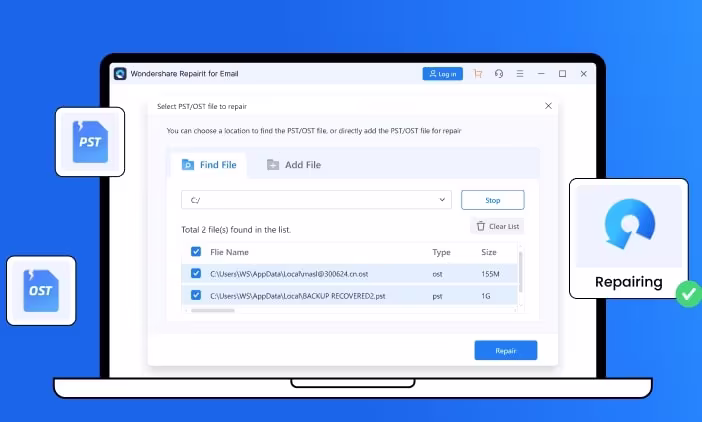Image resolution: width=702 pixels, height=422 pixels.
Task: Click the Type column header
Action: point(441,252)
